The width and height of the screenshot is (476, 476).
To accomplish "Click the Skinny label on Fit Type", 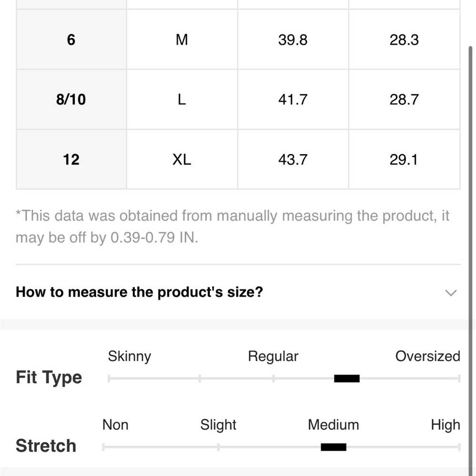I will point(129,356).
